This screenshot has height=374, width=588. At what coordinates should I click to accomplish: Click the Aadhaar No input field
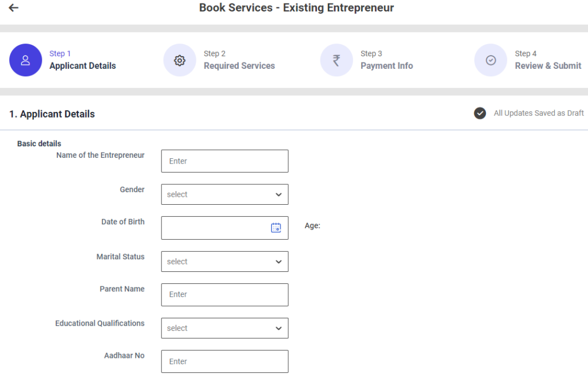click(x=225, y=361)
